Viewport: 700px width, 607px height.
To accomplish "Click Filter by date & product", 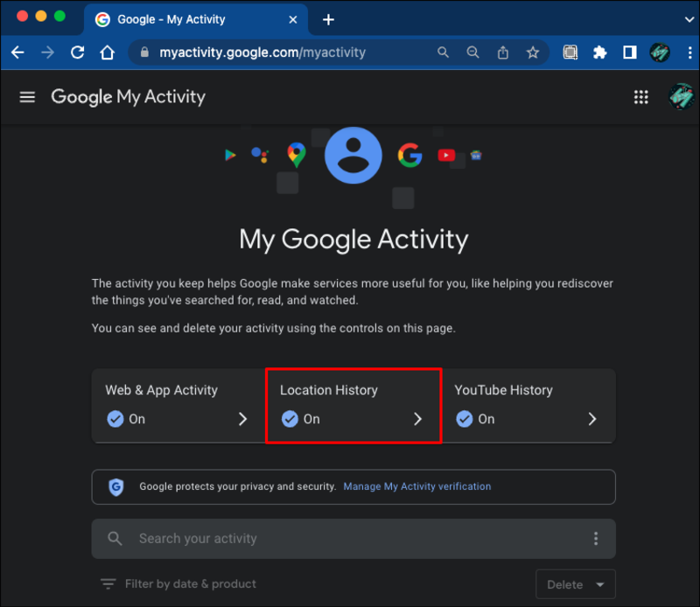I will coord(191,583).
